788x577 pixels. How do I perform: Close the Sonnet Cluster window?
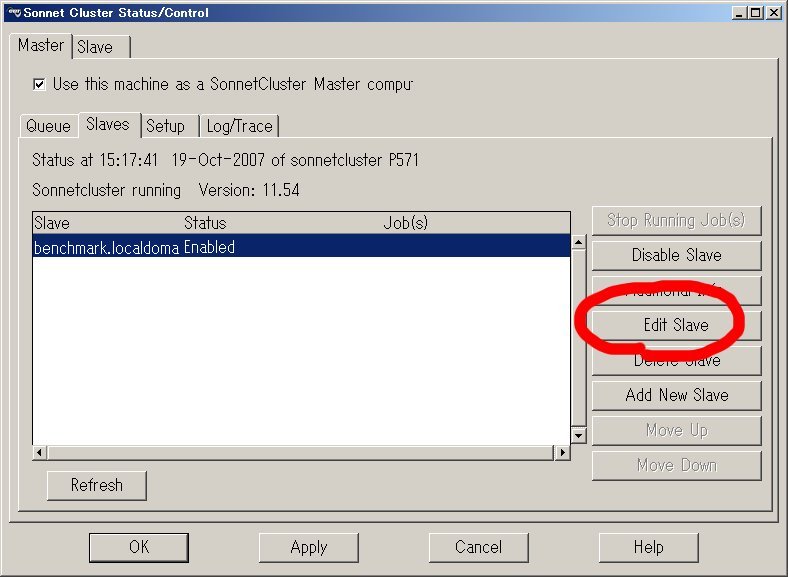(x=773, y=13)
